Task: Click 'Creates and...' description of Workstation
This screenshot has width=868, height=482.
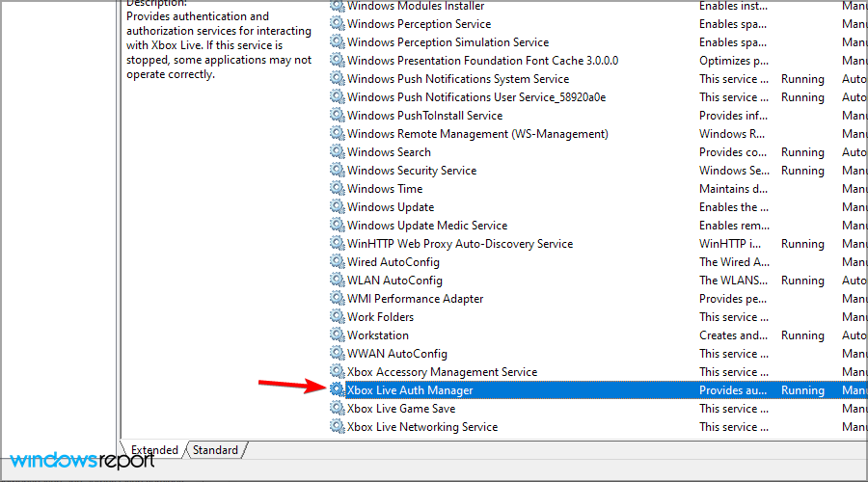Action: point(734,335)
